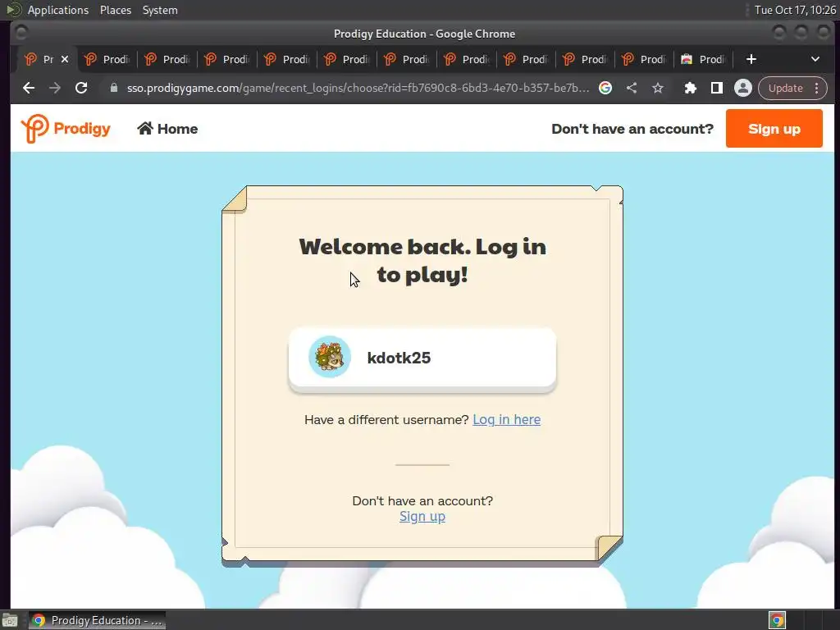The image size is (840, 630).
Task: Click the Prodigy Education taskbar entry
Action: pos(97,620)
